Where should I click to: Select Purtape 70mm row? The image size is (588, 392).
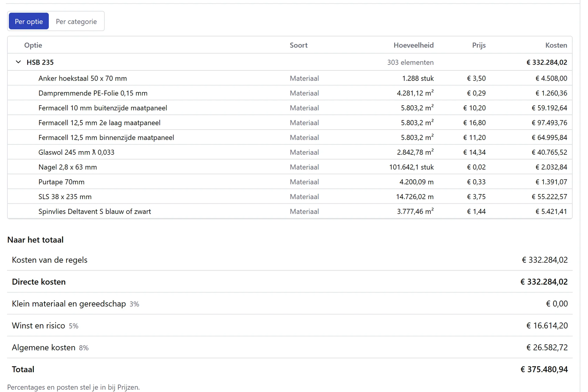click(290, 182)
